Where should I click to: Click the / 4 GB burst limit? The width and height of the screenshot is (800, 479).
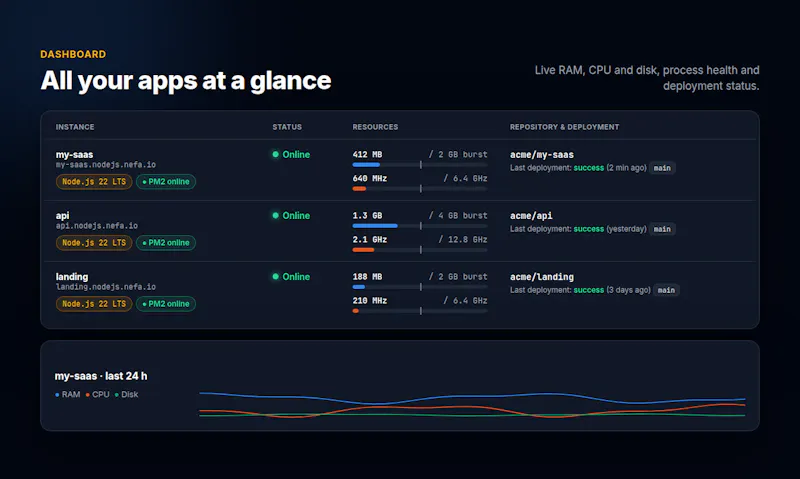point(458,216)
